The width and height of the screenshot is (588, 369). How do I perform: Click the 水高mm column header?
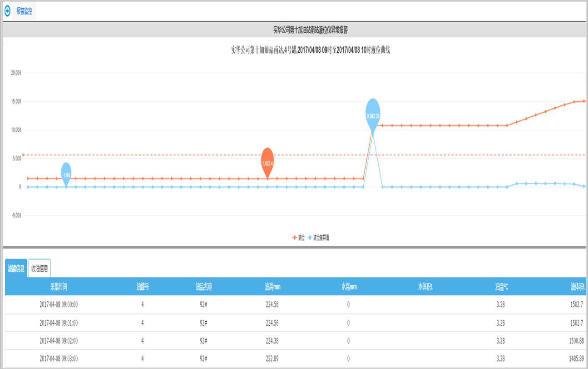point(349,287)
